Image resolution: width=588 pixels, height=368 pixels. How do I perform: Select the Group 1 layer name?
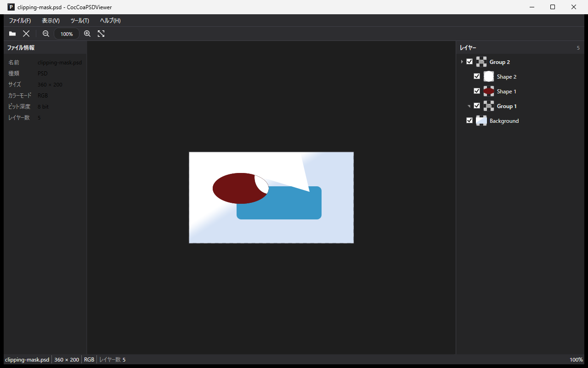tap(507, 106)
